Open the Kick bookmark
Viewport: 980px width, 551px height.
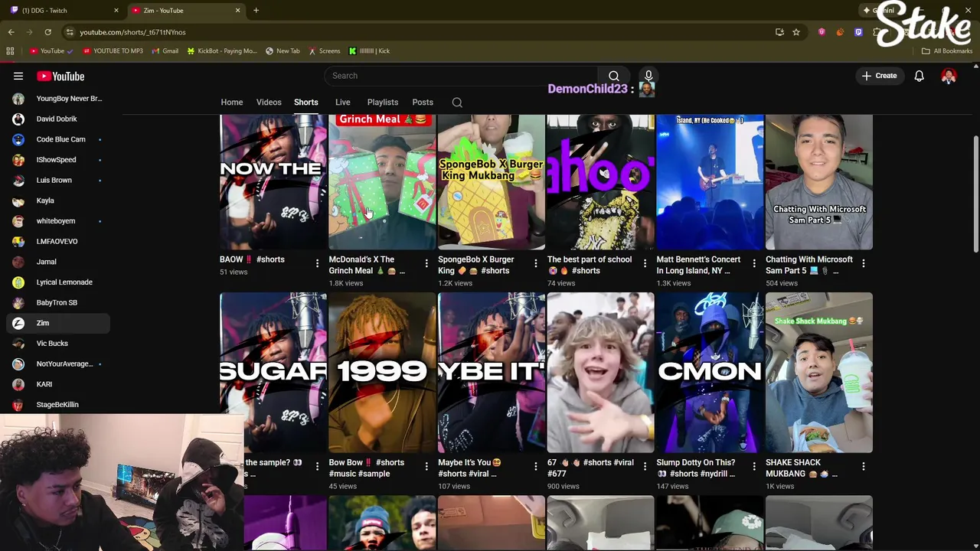coord(369,51)
